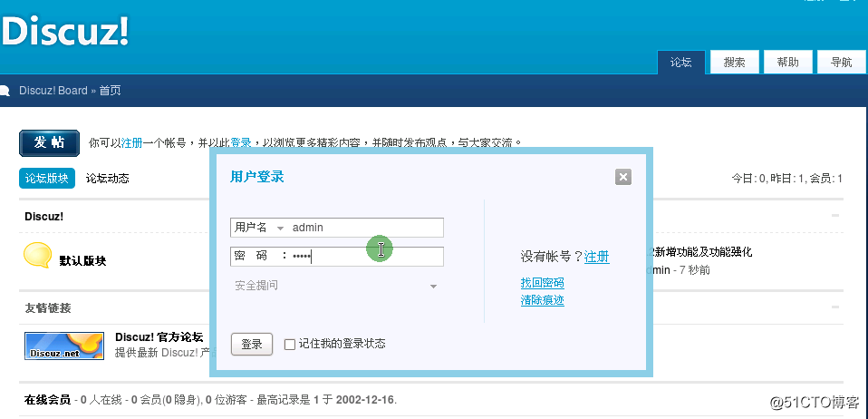Image resolution: width=868 pixels, height=419 pixels.
Task: Click the 在线会员 heading text
Action: click(47, 400)
